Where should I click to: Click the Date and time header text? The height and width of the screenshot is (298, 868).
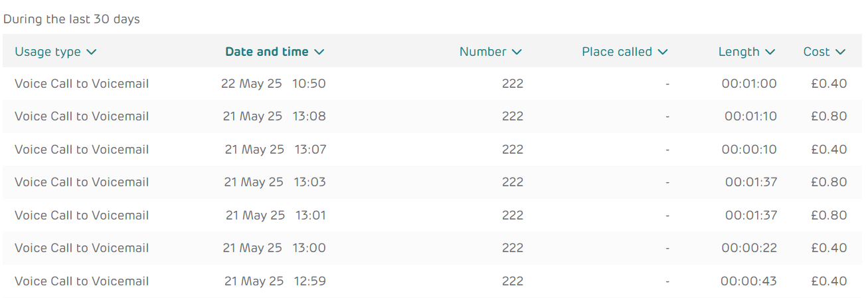(x=267, y=52)
